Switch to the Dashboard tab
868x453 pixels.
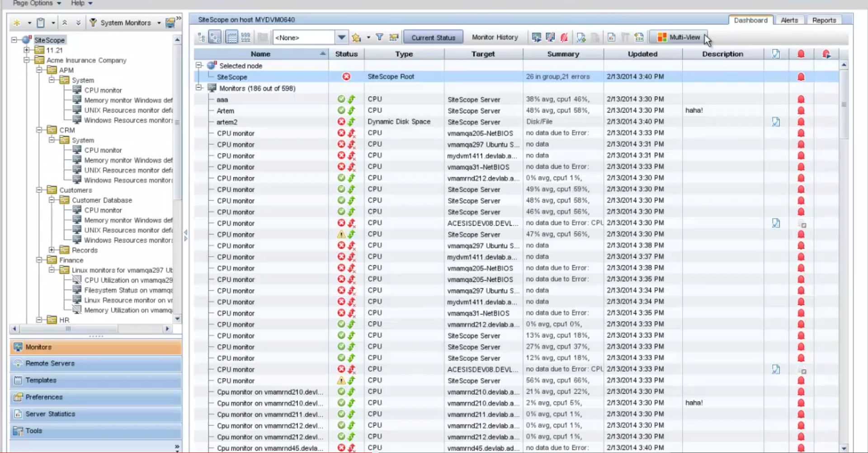tap(750, 20)
